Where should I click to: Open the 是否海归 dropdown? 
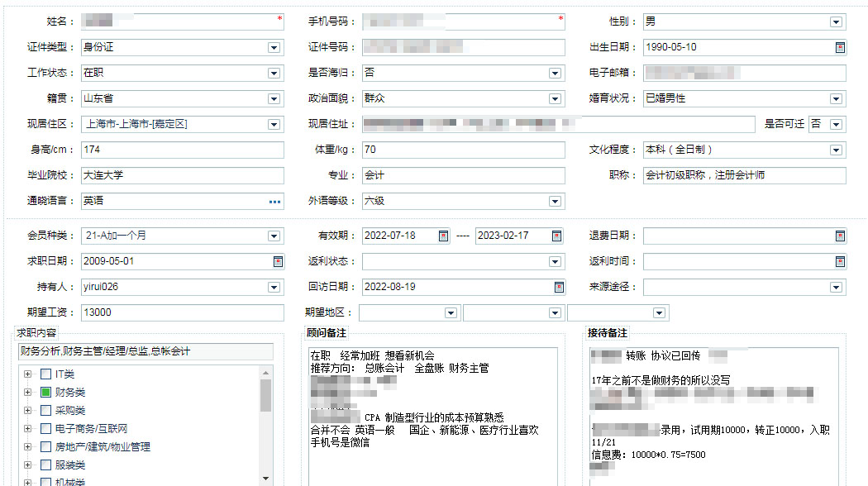click(x=555, y=73)
